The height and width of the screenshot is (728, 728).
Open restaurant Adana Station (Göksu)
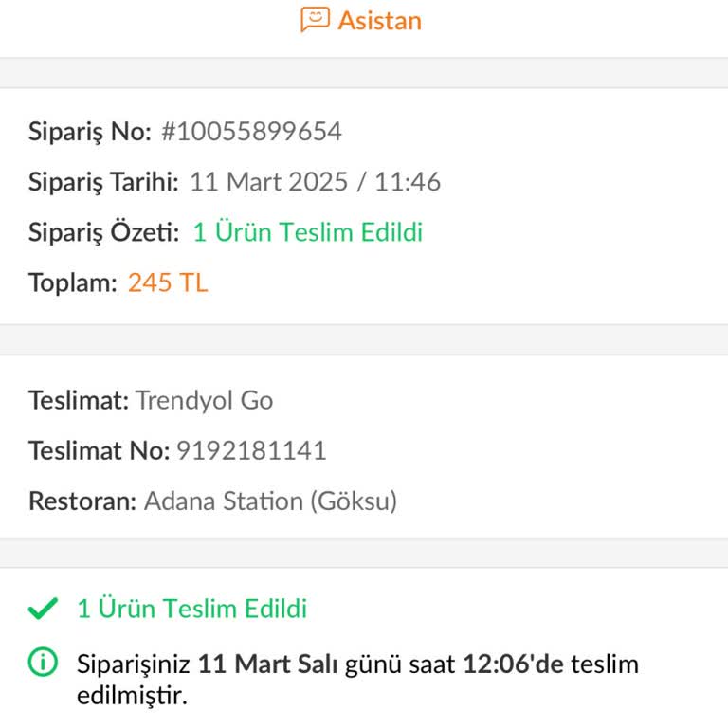[x=270, y=500]
